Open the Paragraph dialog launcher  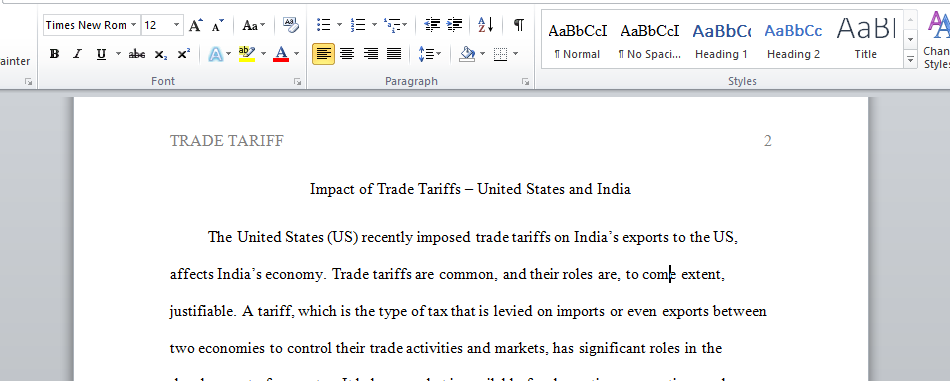525,82
